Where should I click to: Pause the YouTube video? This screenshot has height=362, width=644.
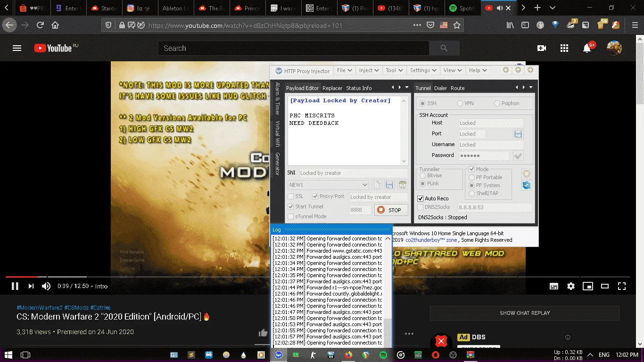(15, 286)
